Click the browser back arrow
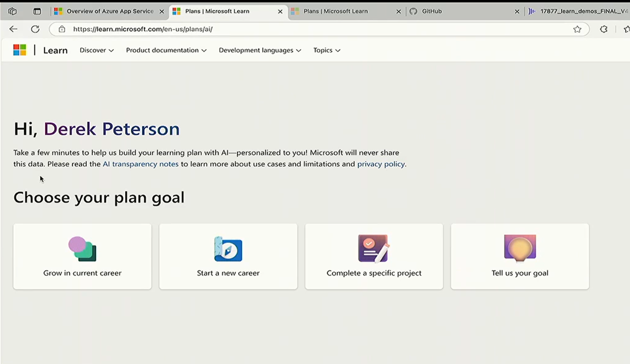The image size is (630, 364). 13,29
